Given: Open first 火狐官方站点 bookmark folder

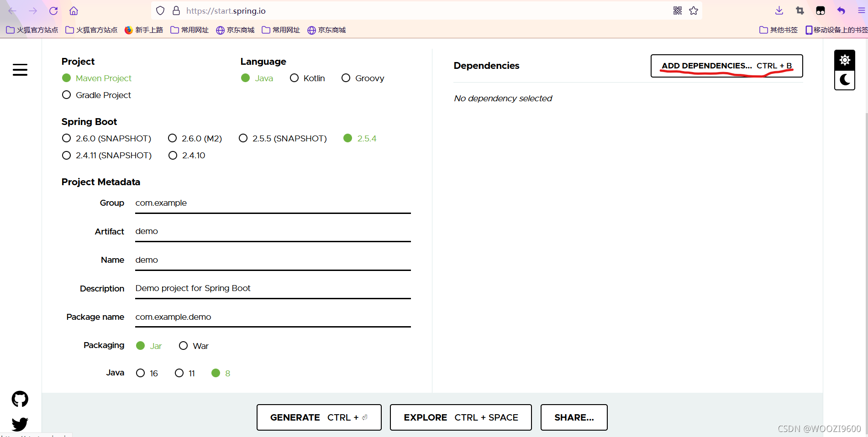Looking at the screenshot, I should (32, 30).
